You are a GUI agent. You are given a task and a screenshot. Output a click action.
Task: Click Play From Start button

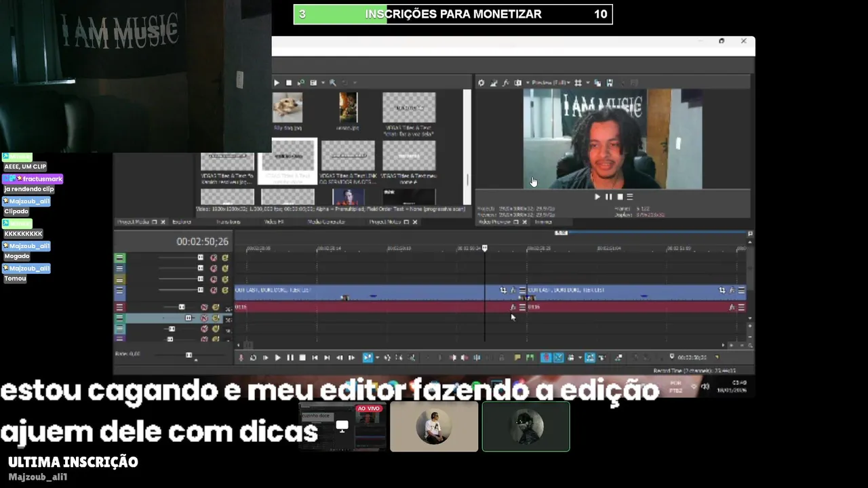[265, 357]
